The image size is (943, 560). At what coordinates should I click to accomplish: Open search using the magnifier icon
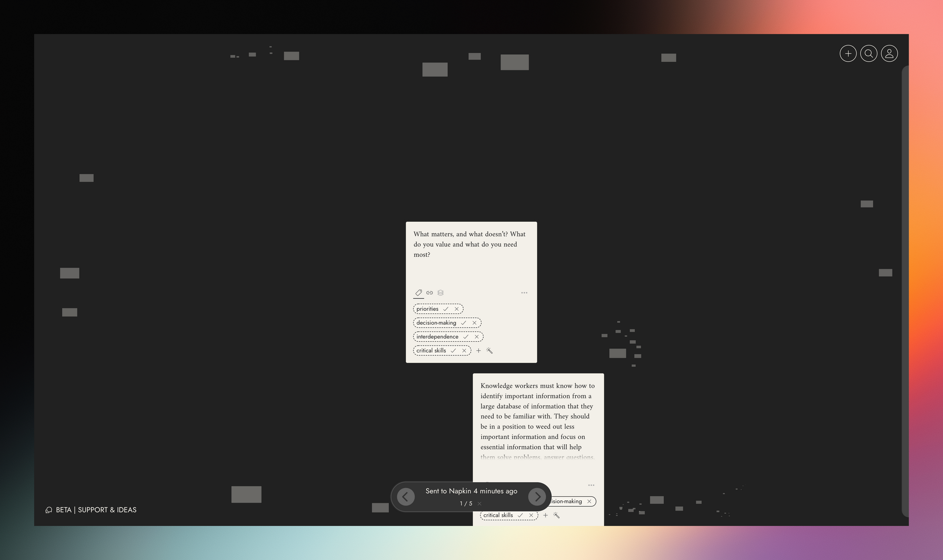pos(869,53)
